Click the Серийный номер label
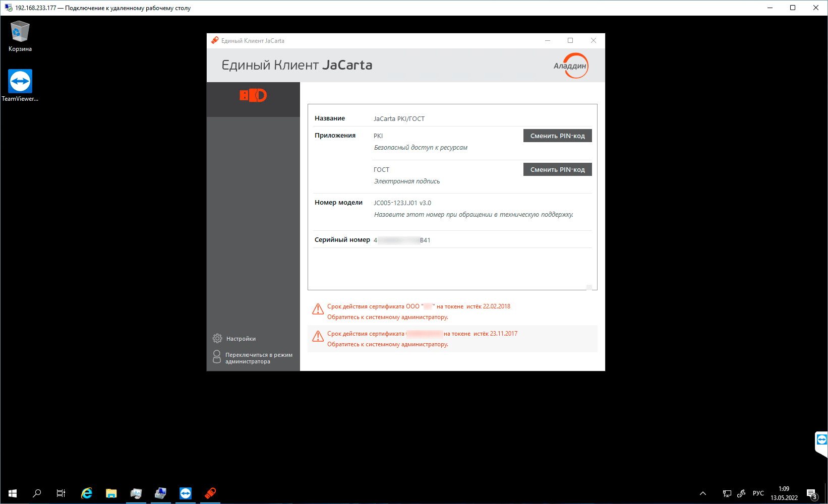The height and width of the screenshot is (504, 828). tap(342, 240)
